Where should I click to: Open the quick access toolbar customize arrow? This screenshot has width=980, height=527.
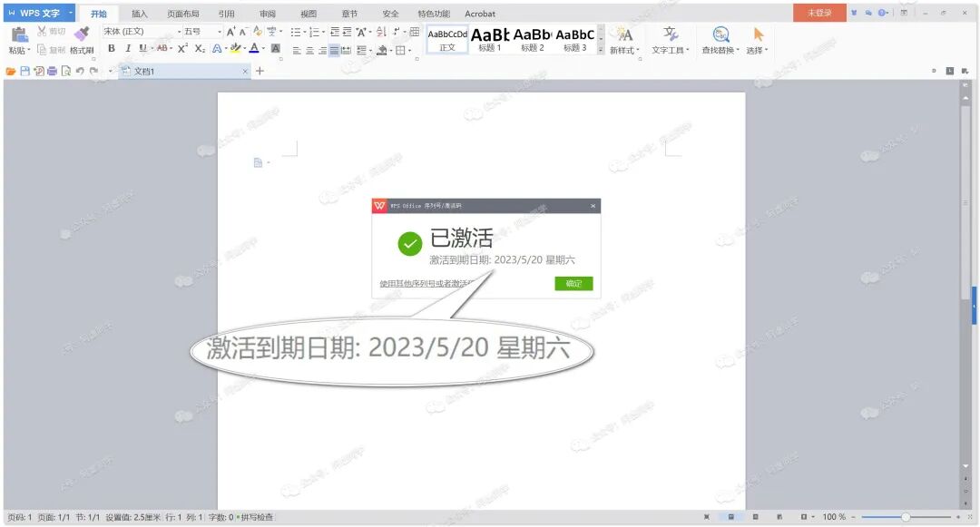click(x=110, y=71)
